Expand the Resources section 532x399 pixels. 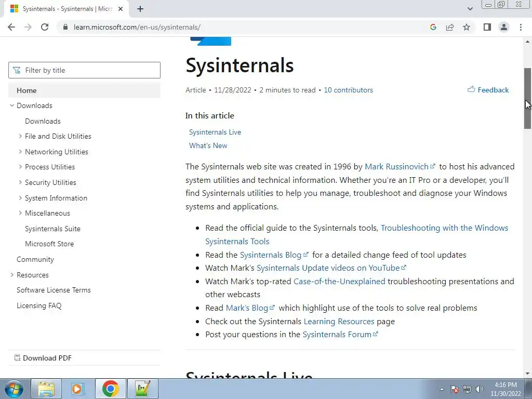pyautogui.click(x=12, y=275)
